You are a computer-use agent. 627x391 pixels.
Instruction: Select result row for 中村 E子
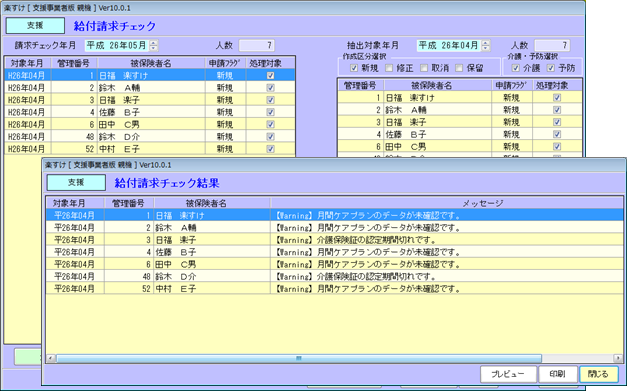pos(335,288)
